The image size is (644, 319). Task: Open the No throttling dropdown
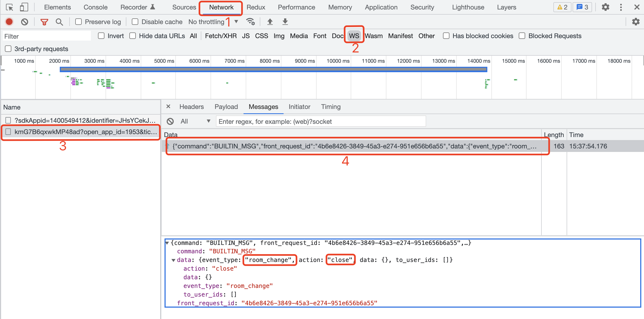click(x=213, y=22)
